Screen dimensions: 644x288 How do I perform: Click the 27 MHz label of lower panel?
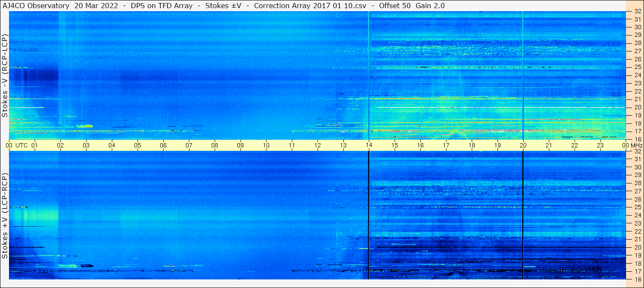(637, 191)
